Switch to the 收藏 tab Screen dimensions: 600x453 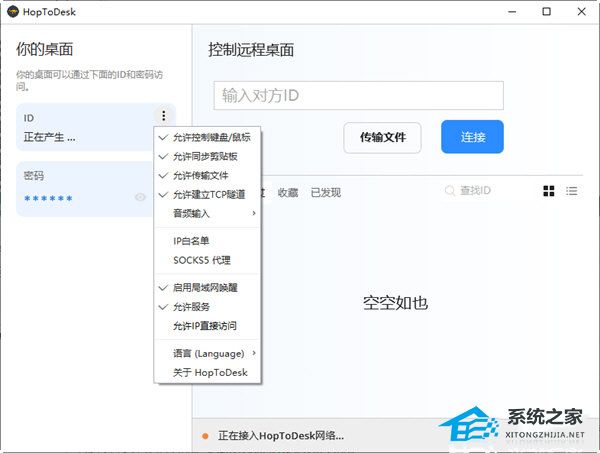point(288,192)
